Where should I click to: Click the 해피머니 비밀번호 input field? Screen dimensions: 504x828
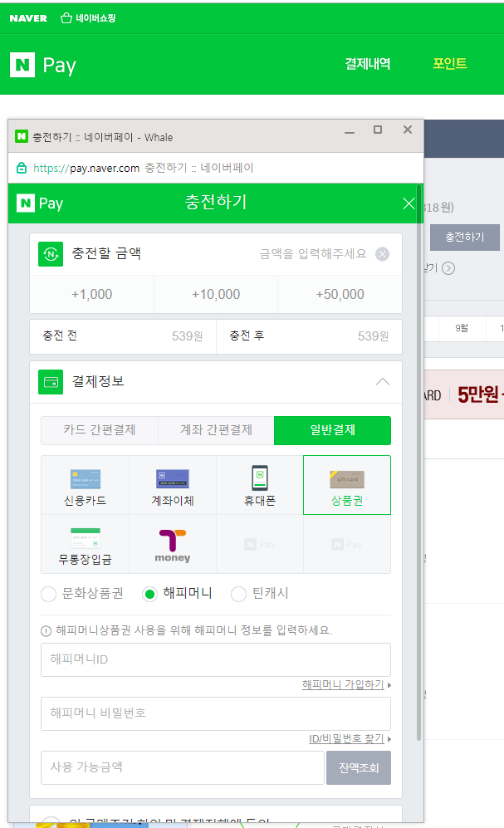pyautogui.click(x=216, y=714)
